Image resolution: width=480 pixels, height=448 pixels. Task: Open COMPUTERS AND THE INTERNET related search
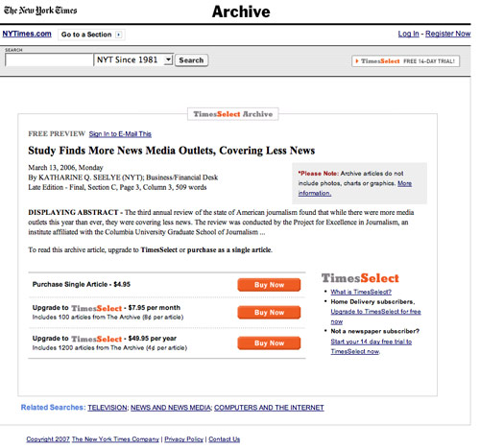coord(269,408)
